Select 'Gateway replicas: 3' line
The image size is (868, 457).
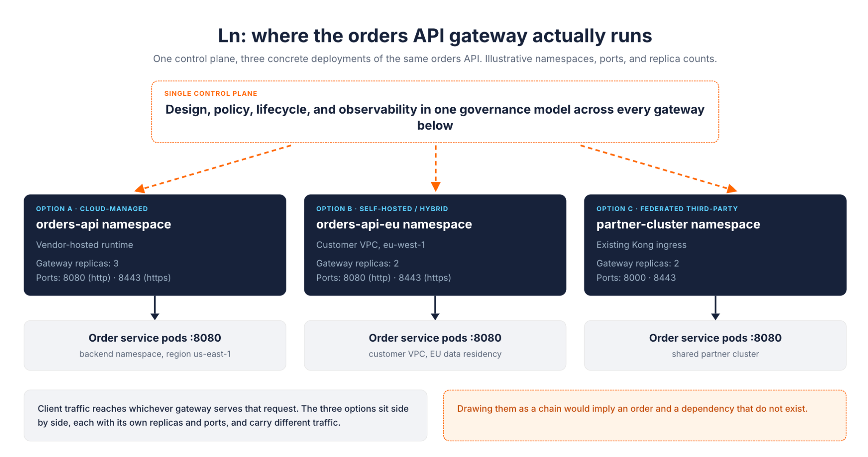coord(77,263)
